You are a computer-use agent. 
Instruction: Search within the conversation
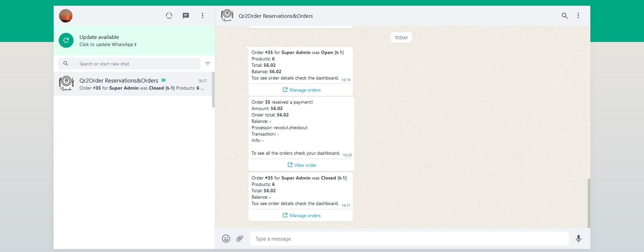565,16
